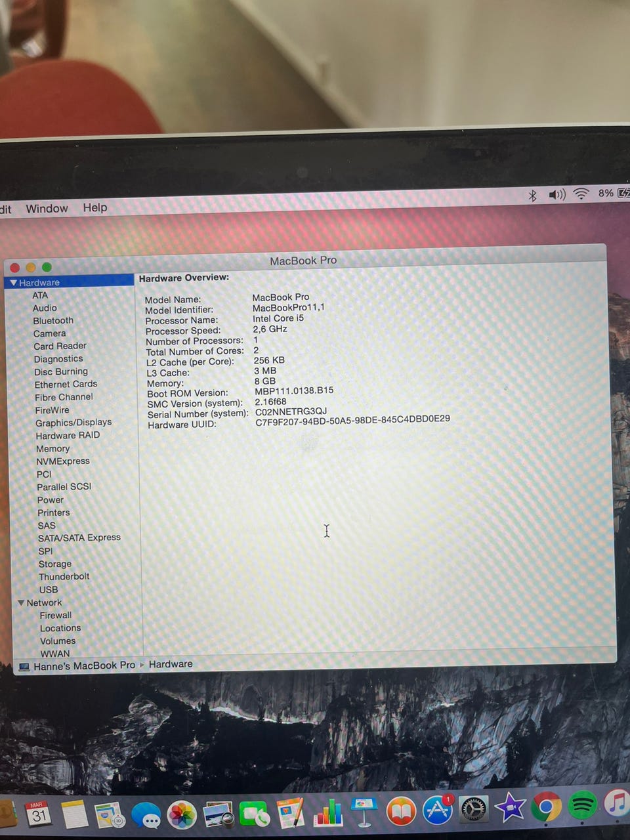Viewport: 630px width, 840px height.
Task: Launch iMovie from the dock
Action: point(510,808)
